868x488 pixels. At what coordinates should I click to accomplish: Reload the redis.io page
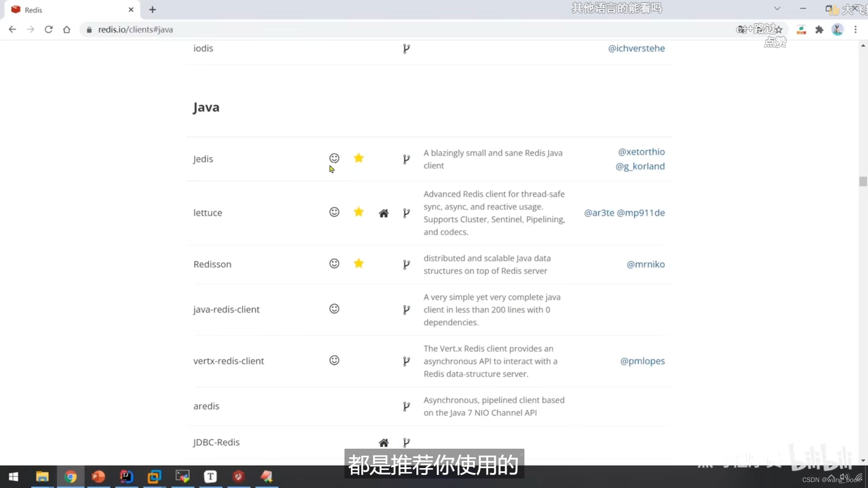pos(48,30)
